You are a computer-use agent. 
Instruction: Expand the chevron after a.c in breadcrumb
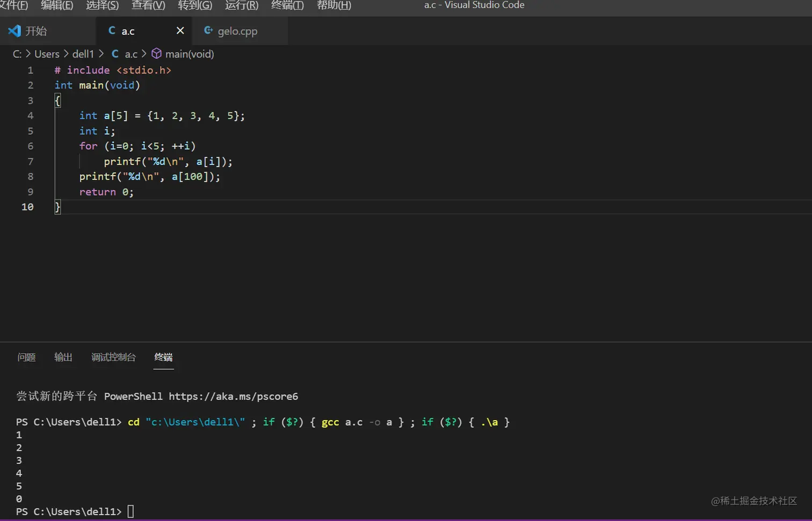(144, 54)
